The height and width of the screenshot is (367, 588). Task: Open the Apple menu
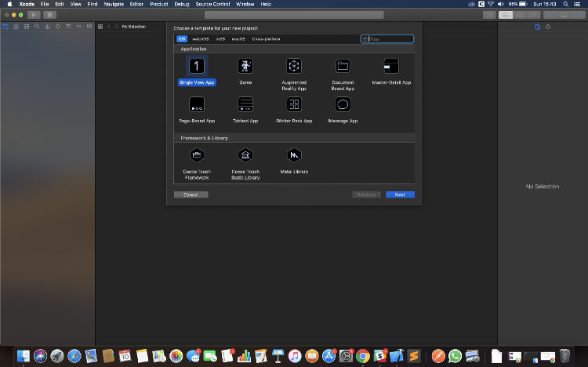[9, 4]
